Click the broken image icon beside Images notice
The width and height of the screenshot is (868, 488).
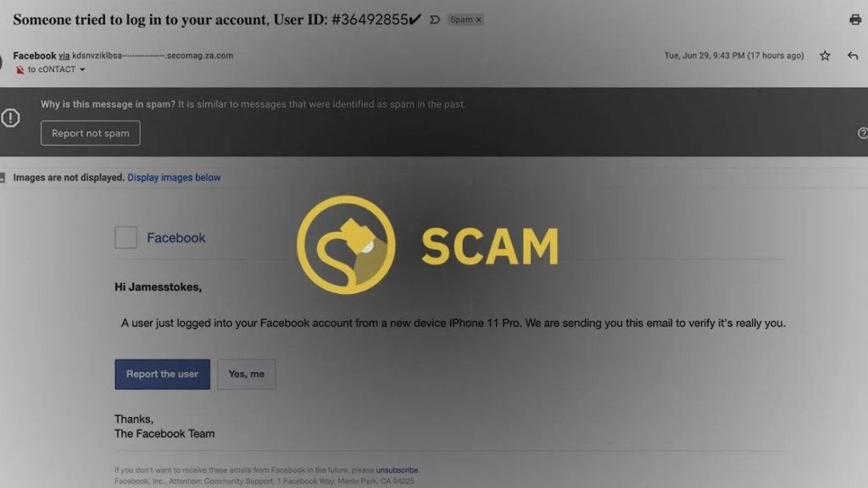[3, 178]
